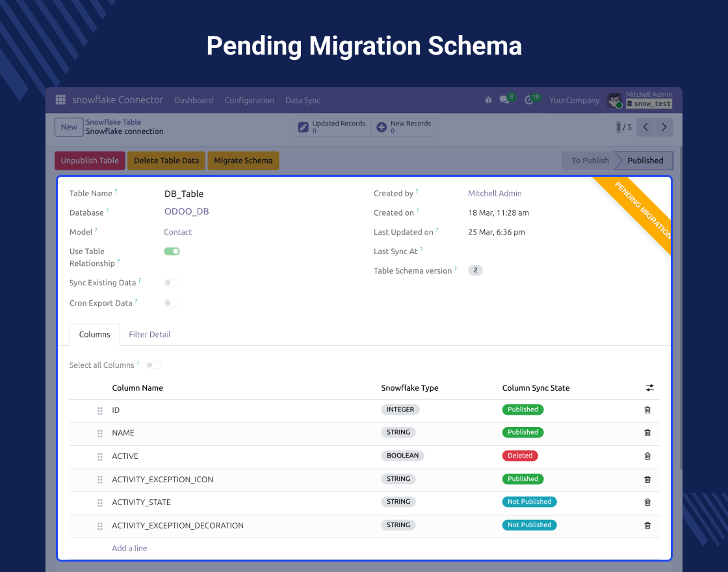Open the Dashboard menu
The image size is (728, 572).
click(x=194, y=100)
